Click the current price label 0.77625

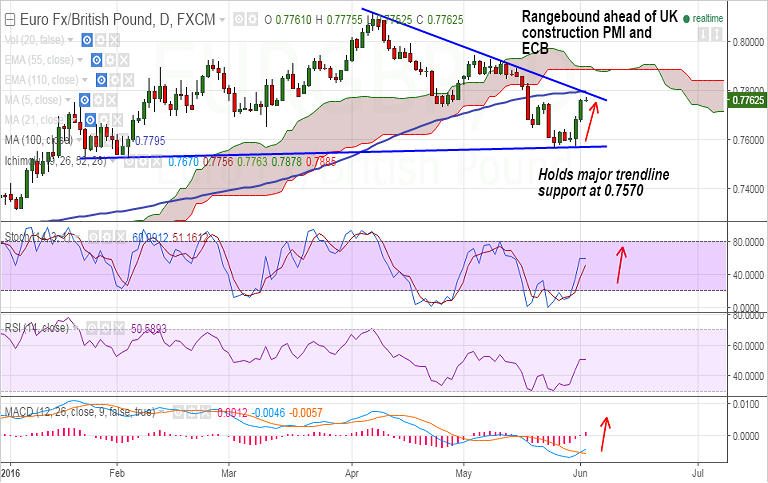(747, 100)
